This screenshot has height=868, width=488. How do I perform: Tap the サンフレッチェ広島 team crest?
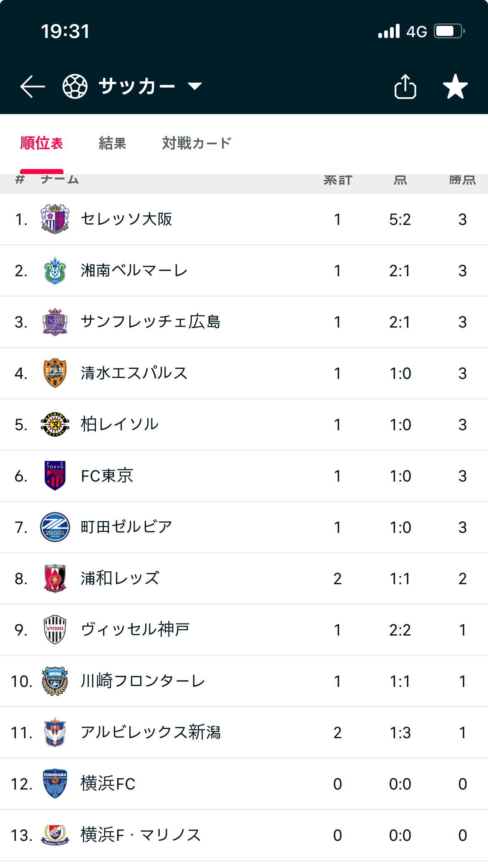point(55,322)
